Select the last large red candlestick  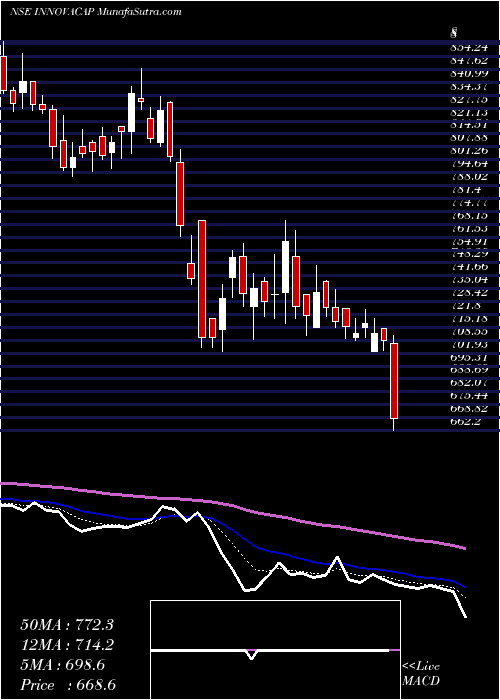click(x=394, y=381)
